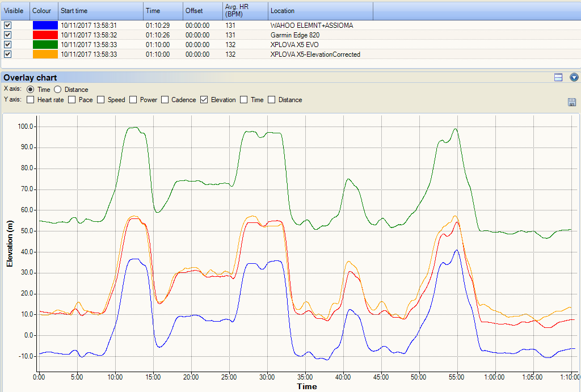The width and height of the screenshot is (581, 392).
Task: Disable the Elevation checkbox
Action: coord(203,99)
